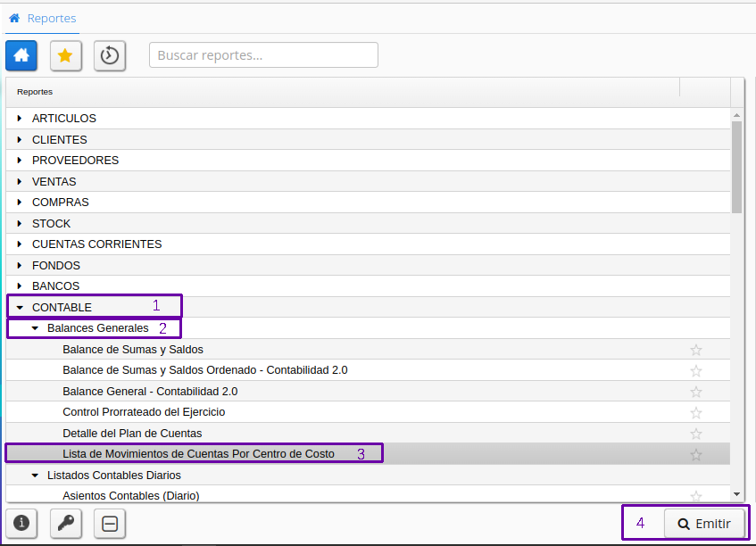Select the BANCOS row
The width and height of the screenshot is (756, 546).
click(x=368, y=285)
